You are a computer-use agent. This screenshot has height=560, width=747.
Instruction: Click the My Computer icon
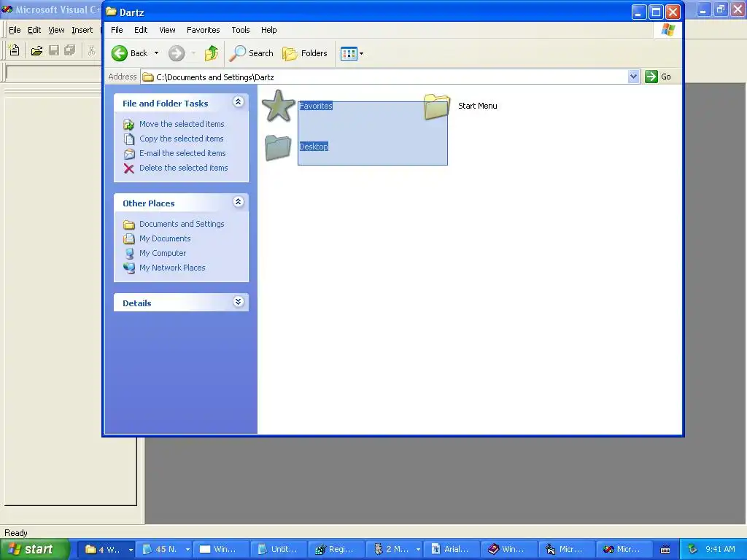click(129, 253)
